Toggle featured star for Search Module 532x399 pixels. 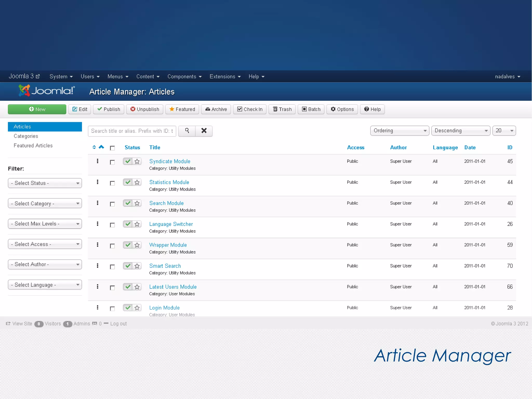(x=137, y=203)
